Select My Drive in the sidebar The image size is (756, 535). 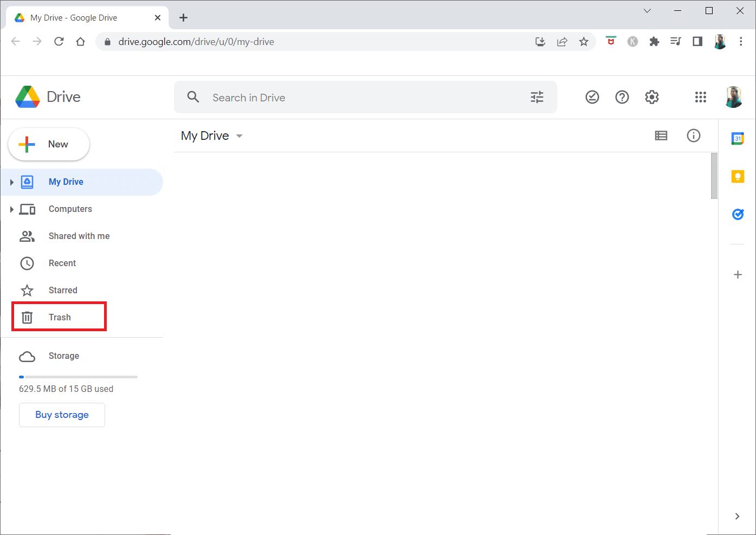(82, 182)
